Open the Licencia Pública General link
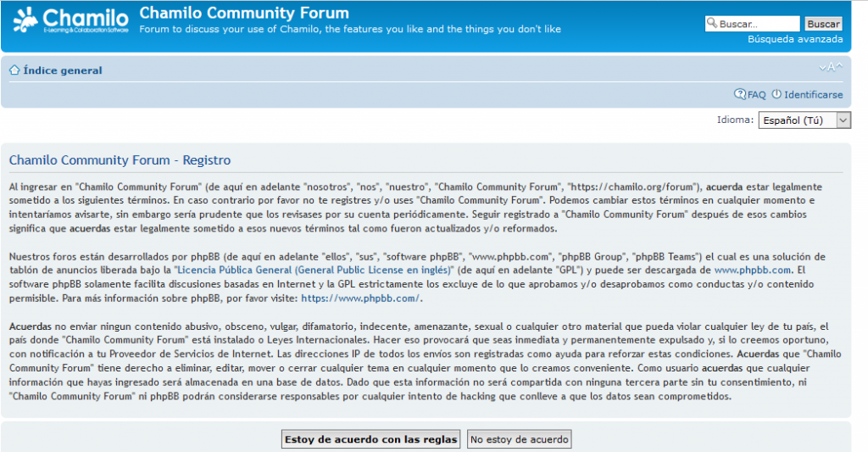This screenshot has width=868, height=452. (314, 271)
